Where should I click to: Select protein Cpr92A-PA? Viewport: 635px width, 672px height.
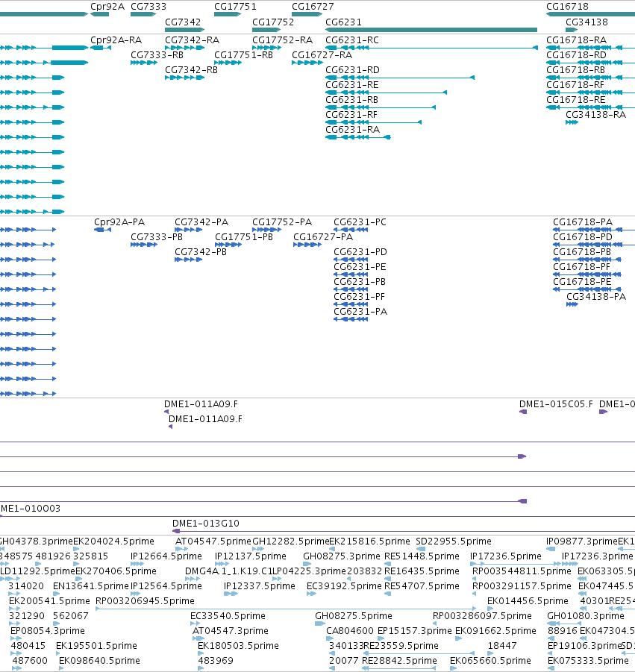point(119,222)
